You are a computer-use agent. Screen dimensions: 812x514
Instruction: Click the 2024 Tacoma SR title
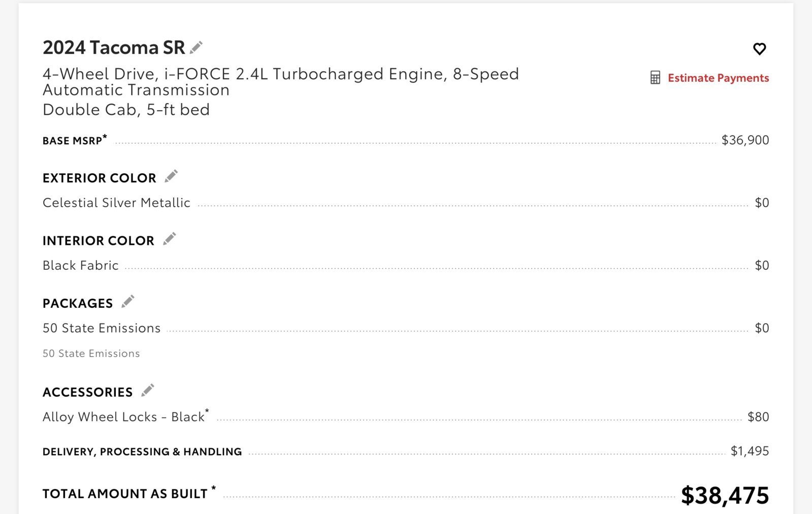pos(114,47)
